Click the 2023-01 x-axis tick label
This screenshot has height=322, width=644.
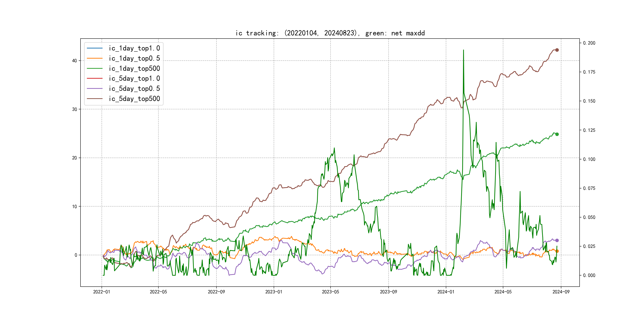click(x=274, y=292)
